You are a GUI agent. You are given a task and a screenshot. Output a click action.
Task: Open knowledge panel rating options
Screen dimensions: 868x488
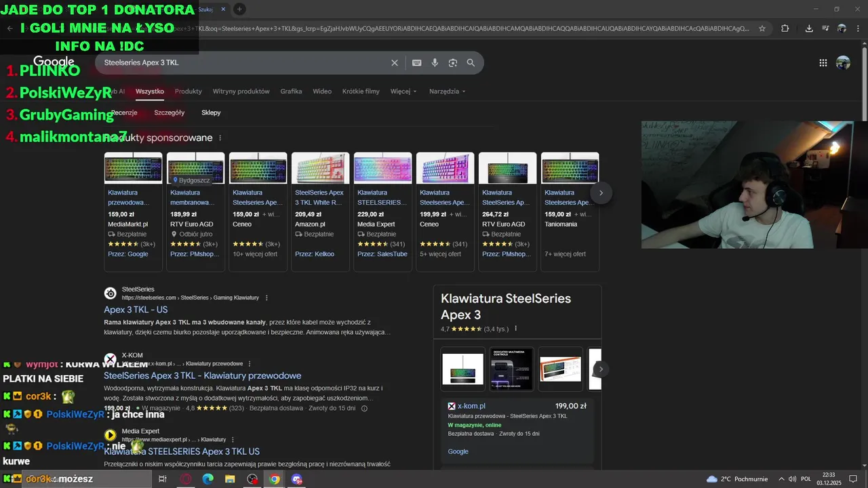point(515,329)
